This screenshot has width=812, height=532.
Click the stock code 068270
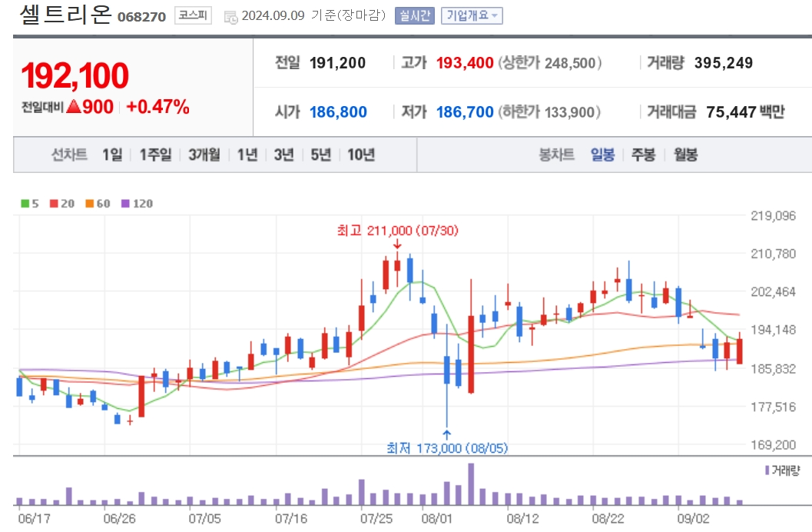coord(141,17)
